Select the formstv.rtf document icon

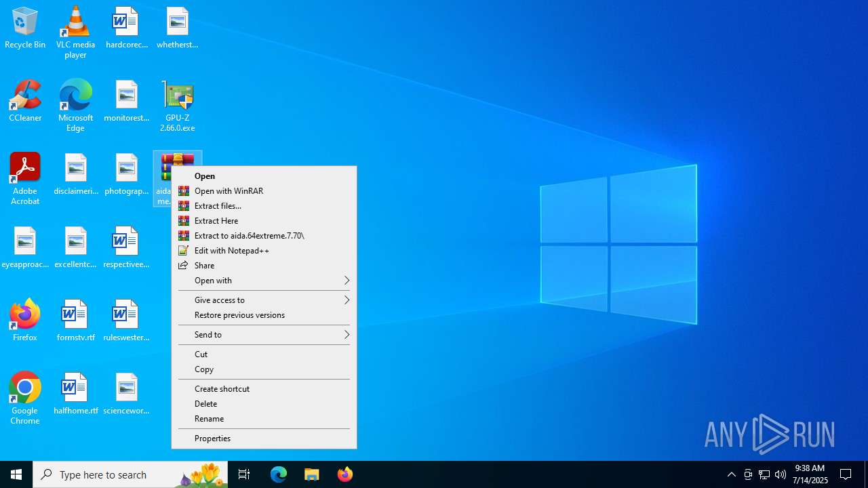(75, 321)
